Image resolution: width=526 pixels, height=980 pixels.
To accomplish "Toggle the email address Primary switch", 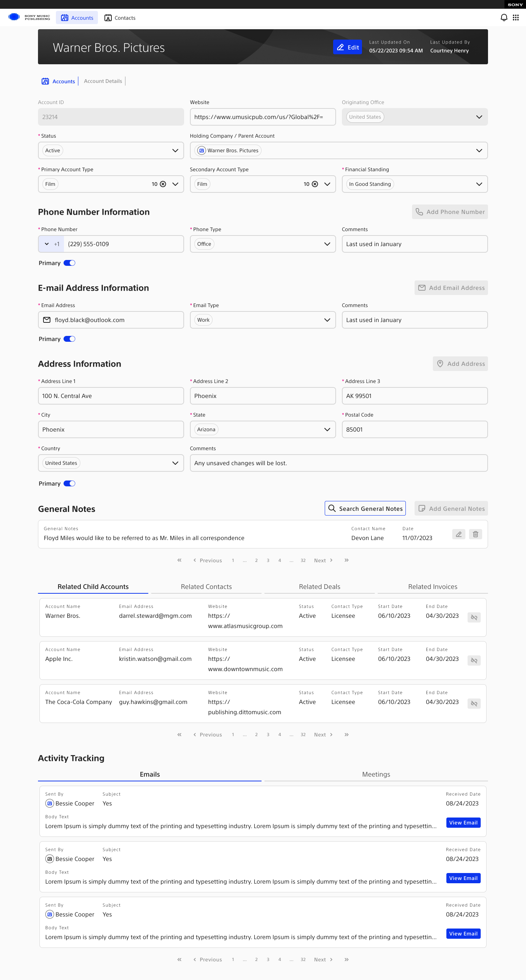I will 69,339.
